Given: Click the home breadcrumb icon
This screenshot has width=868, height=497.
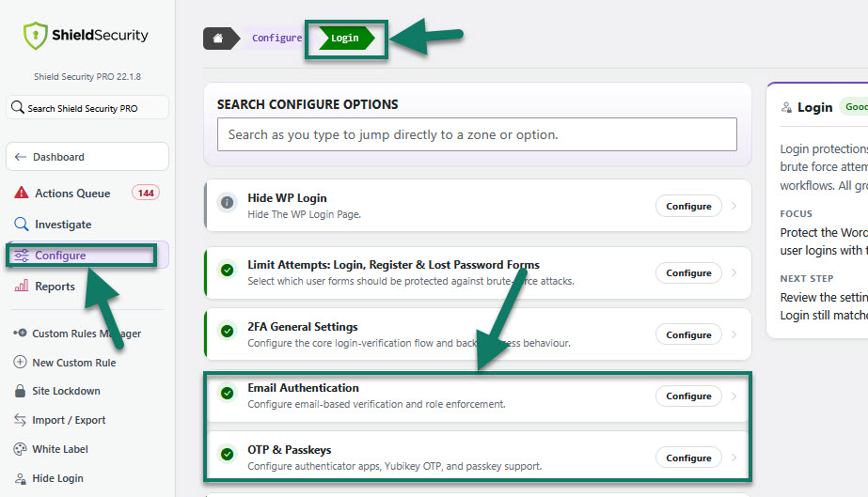Looking at the screenshot, I should pos(218,39).
